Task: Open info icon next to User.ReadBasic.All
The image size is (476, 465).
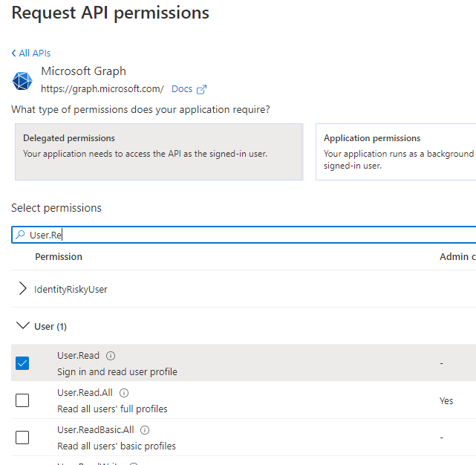Action: click(x=145, y=430)
